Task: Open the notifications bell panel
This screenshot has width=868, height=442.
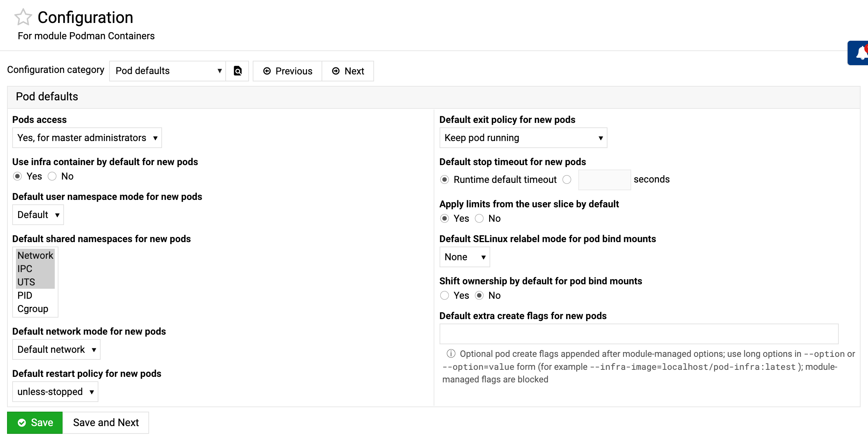Action: pyautogui.click(x=861, y=53)
